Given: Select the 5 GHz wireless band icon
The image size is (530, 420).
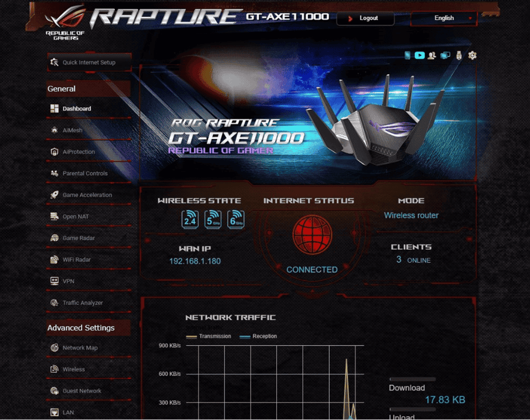Looking at the screenshot, I should pos(213,220).
